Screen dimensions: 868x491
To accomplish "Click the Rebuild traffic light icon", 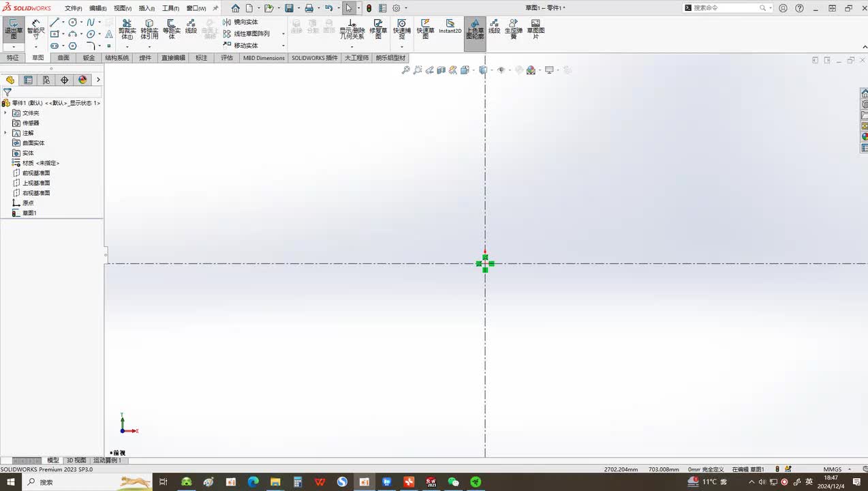I will pos(369,8).
